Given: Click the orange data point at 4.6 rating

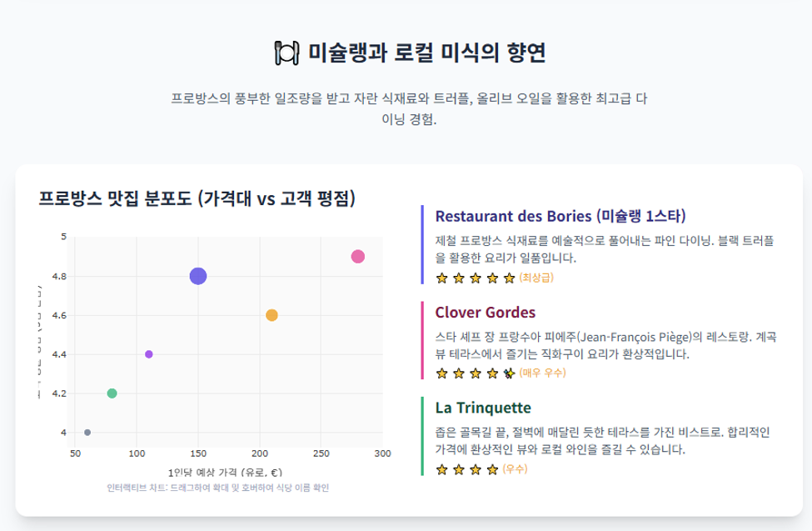Looking at the screenshot, I should point(271,315).
